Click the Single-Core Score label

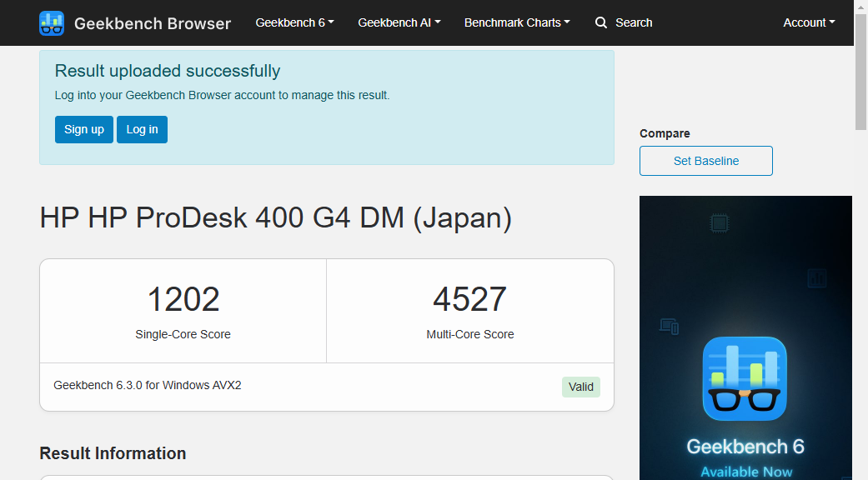pos(183,334)
